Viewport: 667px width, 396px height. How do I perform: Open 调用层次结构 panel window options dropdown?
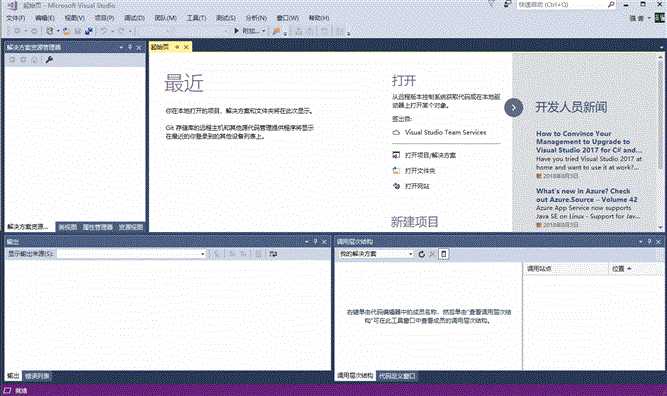641,242
